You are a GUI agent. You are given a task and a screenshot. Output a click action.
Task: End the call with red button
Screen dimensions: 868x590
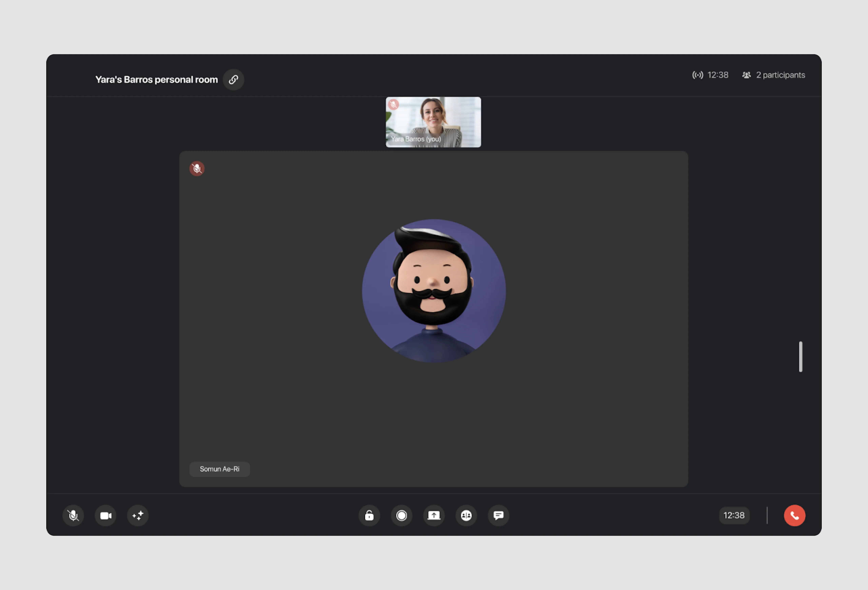pyautogui.click(x=794, y=516)
